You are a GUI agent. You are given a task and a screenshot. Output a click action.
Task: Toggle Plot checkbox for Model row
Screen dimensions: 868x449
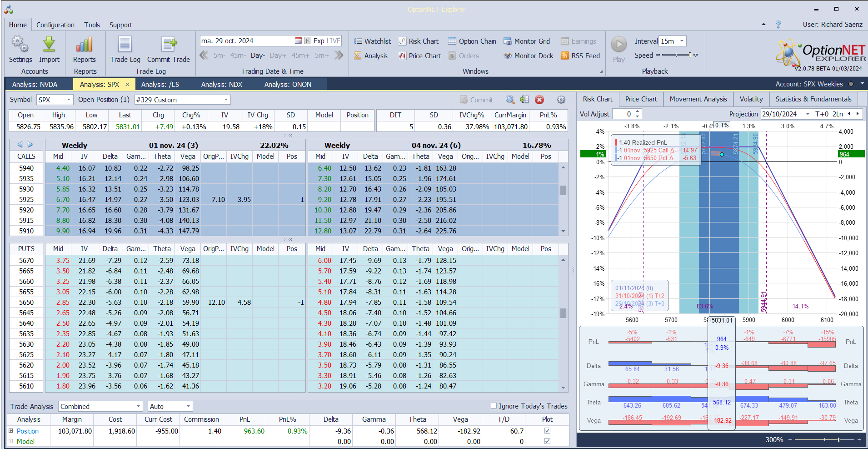pos(547,441)
